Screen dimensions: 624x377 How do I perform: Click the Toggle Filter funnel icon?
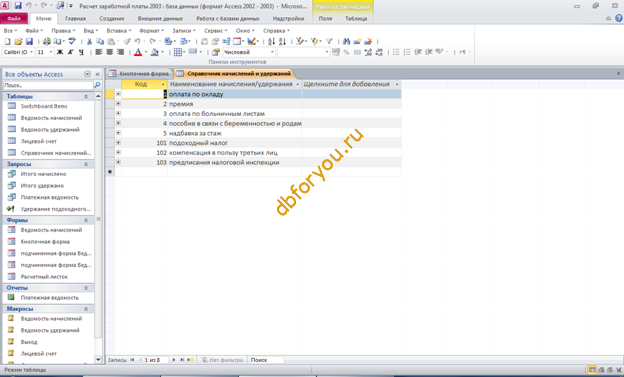tap(329, 41)
